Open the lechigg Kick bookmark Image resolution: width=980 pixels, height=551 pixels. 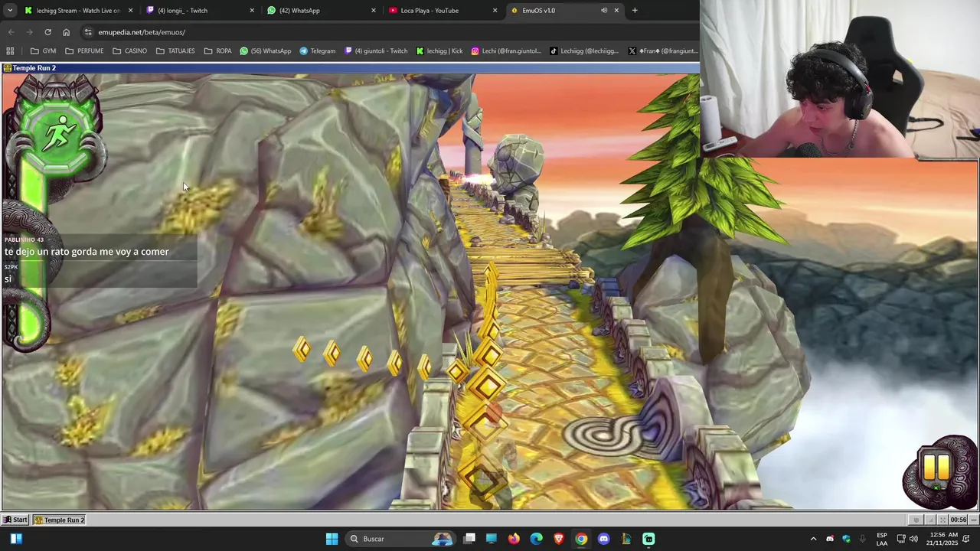pos(439,51)
